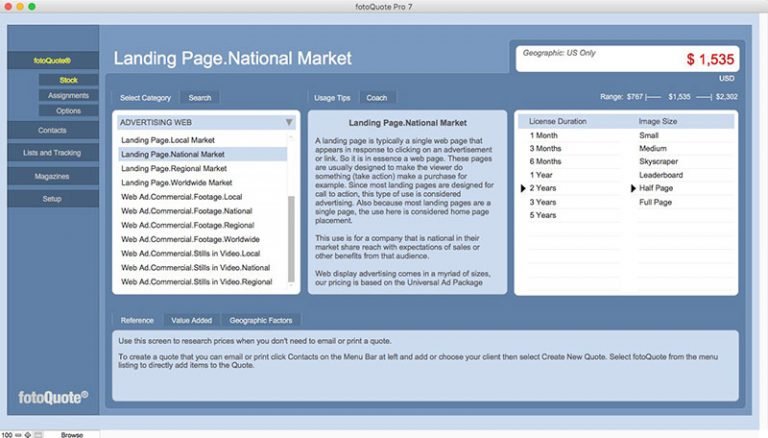The height and width of the screenshot is (438, 768).
Task: Choose 5 Years license duration
Action: coord(543,215)
